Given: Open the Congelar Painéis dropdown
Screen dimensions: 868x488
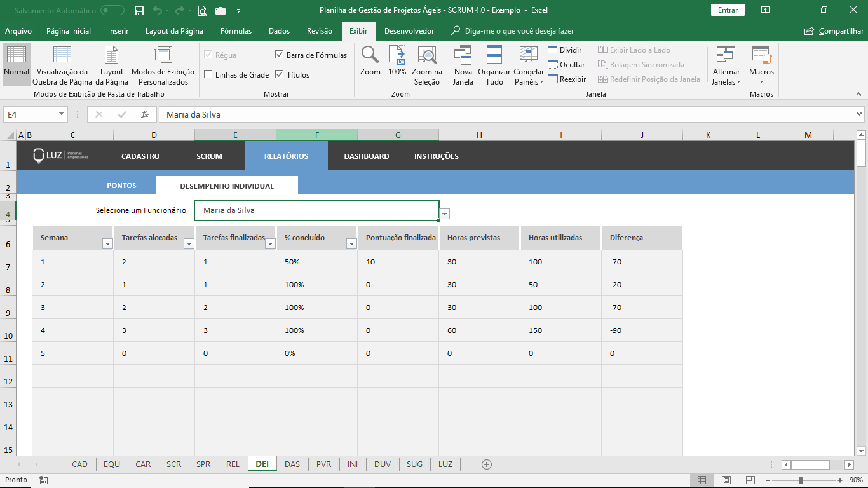Looking at the screenshot, I should 529,65.
